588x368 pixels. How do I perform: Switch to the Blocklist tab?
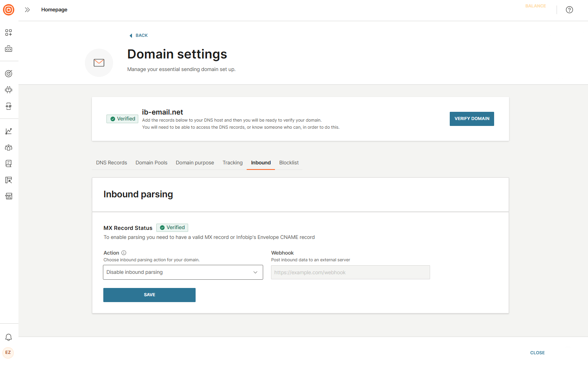pyautogui.click(x=289, y=163)
